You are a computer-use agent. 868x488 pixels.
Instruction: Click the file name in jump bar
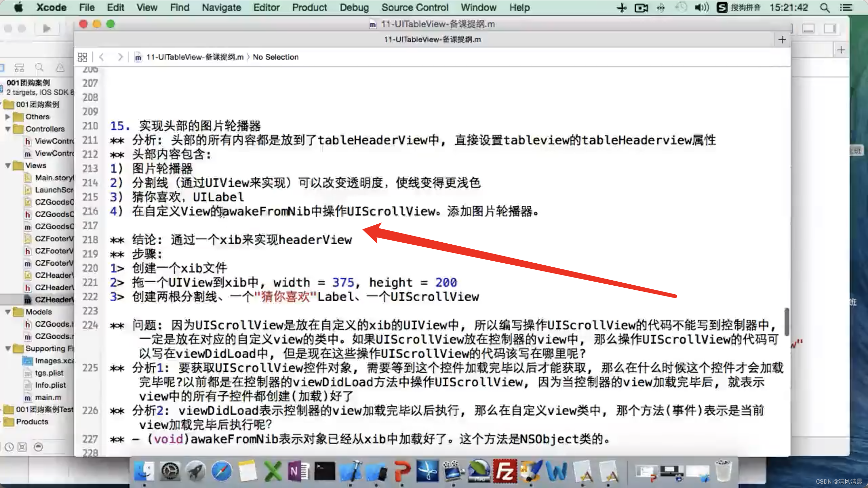(195, 57)
